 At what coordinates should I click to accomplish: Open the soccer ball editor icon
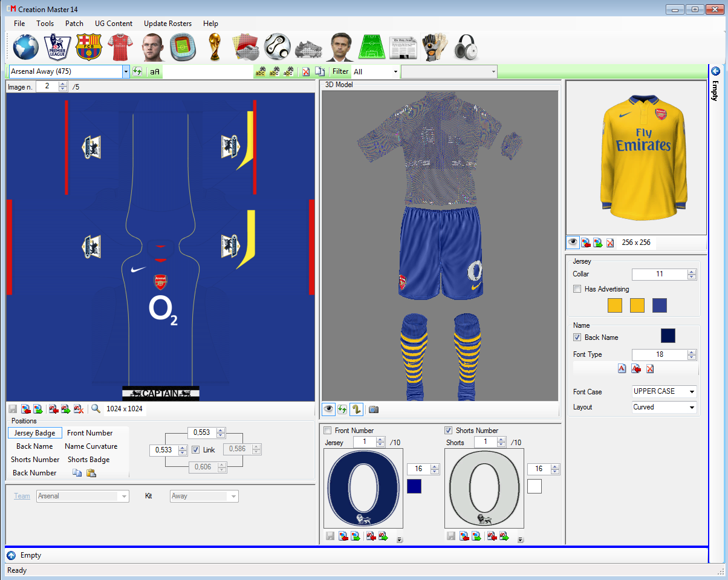pyautogui.click(x=278, y=47)
